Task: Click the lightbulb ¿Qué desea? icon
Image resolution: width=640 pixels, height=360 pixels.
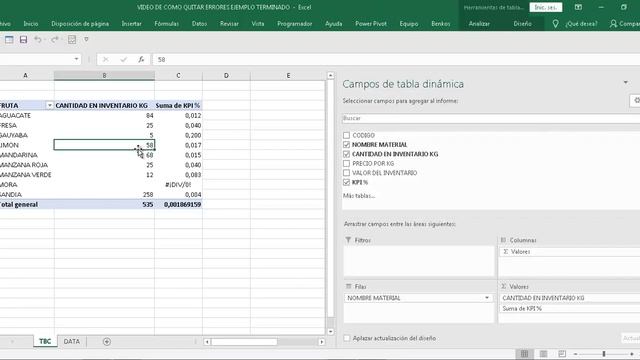Action: 555,24
